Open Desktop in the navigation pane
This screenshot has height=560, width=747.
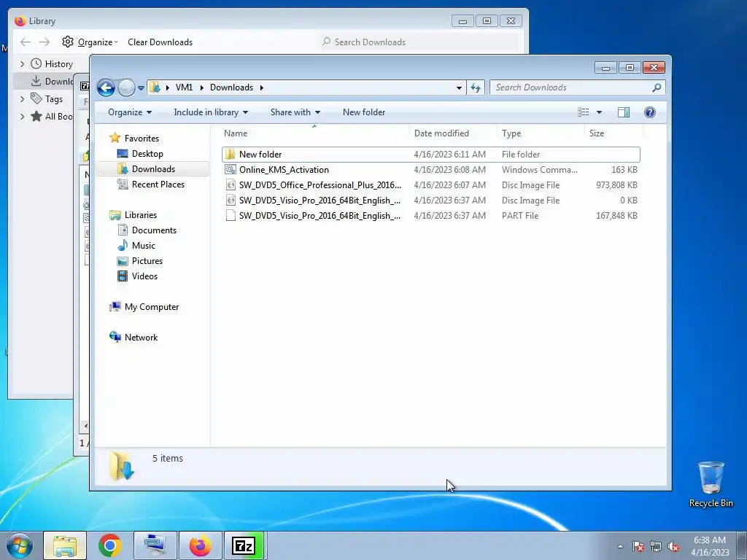pos(147,154)
